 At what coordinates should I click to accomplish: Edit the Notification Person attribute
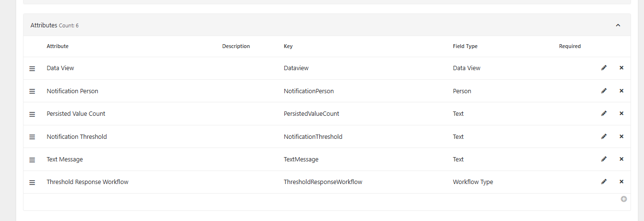tap(604, 91)
